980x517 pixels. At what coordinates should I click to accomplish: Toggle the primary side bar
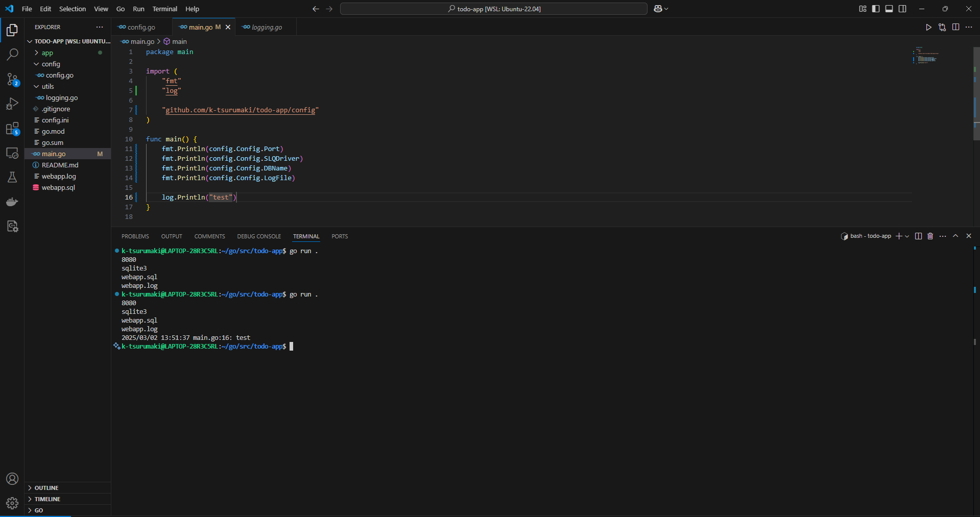tap(876, 9)
